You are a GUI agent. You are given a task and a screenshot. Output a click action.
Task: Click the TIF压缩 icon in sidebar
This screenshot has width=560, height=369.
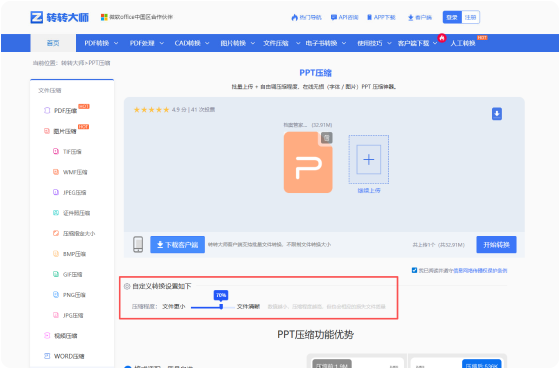pyautogui.click(x=56, y=151)
